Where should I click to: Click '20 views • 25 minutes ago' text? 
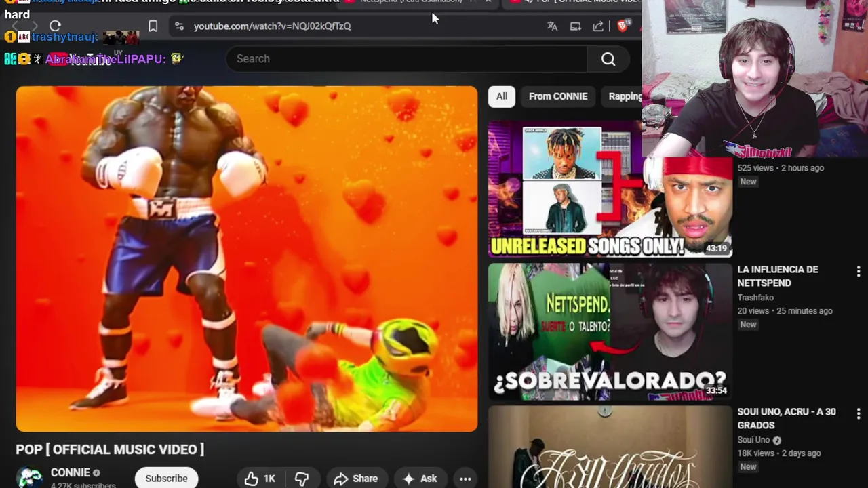(785, 311)
